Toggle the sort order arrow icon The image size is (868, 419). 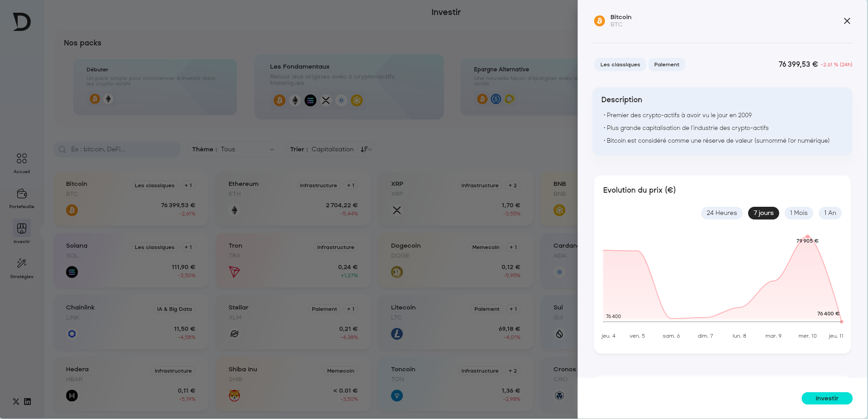(365, 150)
